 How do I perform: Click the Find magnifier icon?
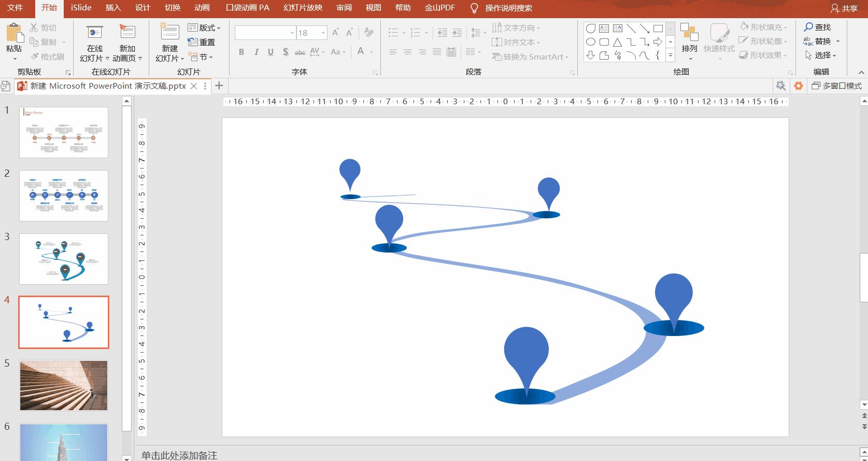coord(808,27)
